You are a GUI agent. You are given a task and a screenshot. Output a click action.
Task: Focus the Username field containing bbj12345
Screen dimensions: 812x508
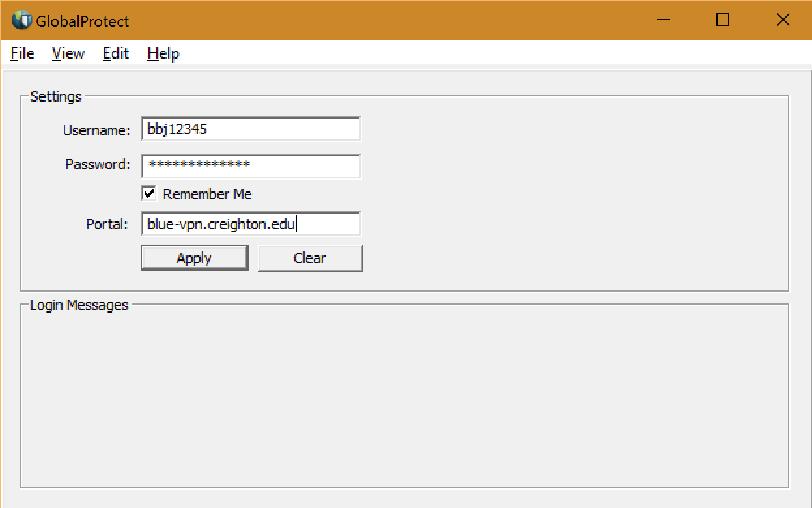point(250,129)
